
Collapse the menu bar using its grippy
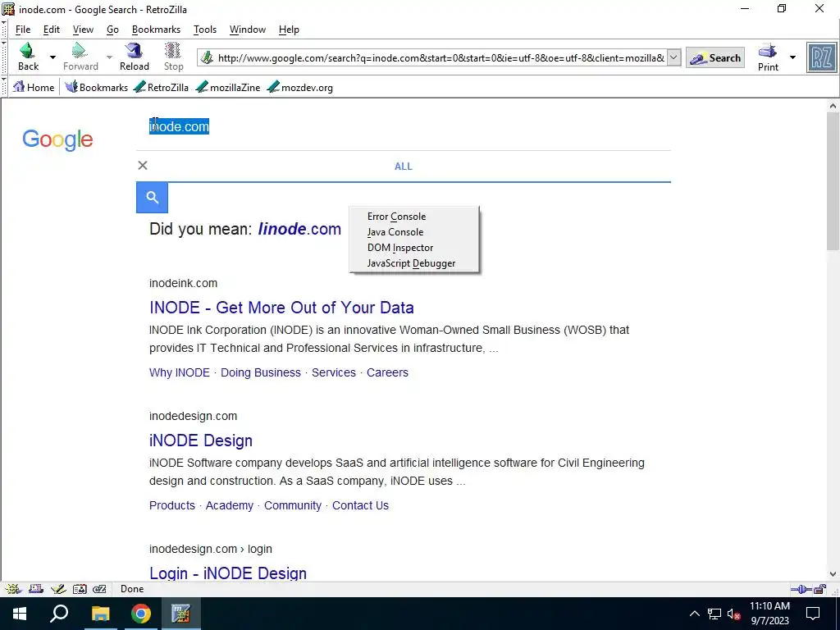[x=4, y=29]
